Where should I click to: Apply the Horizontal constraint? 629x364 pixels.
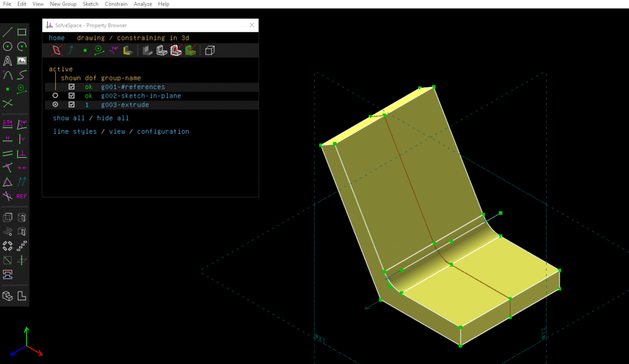tap(7, 138)
